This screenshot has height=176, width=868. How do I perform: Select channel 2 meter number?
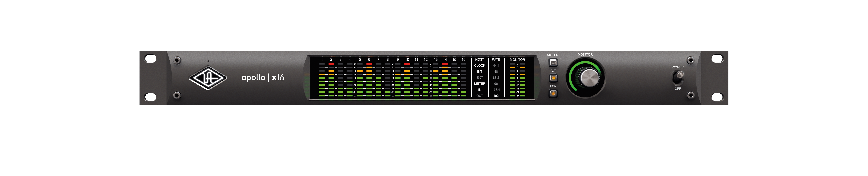coord(331,59)
